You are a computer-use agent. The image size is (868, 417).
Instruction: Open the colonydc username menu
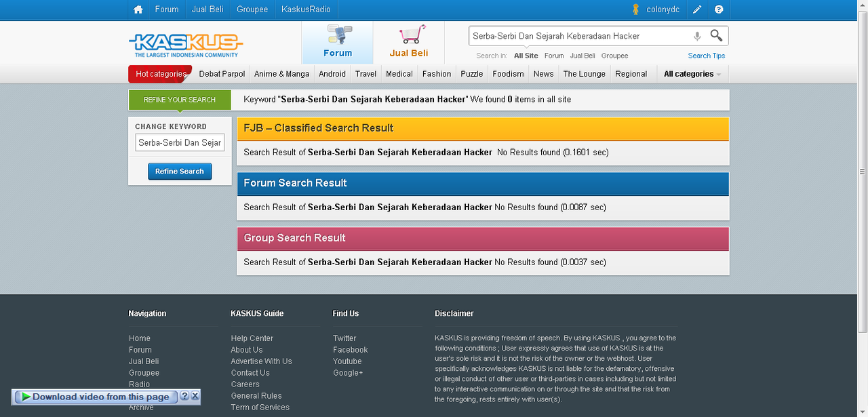[x=663, y=9]
